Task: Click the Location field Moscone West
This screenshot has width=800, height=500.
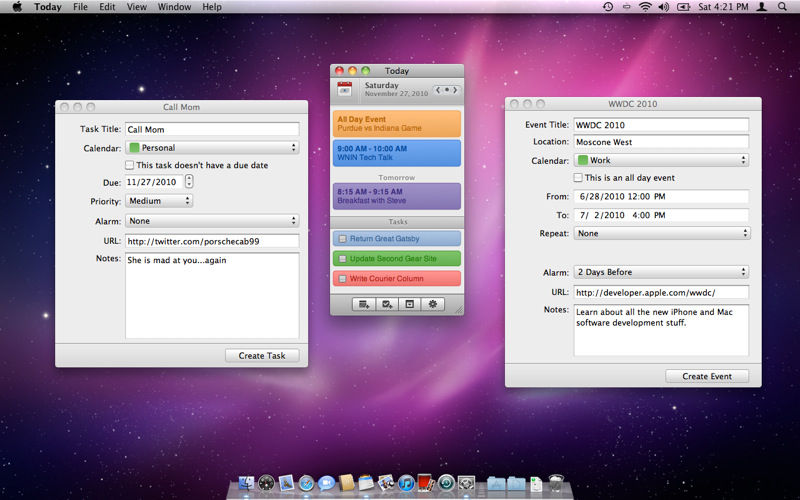Action: pos(661,142)
